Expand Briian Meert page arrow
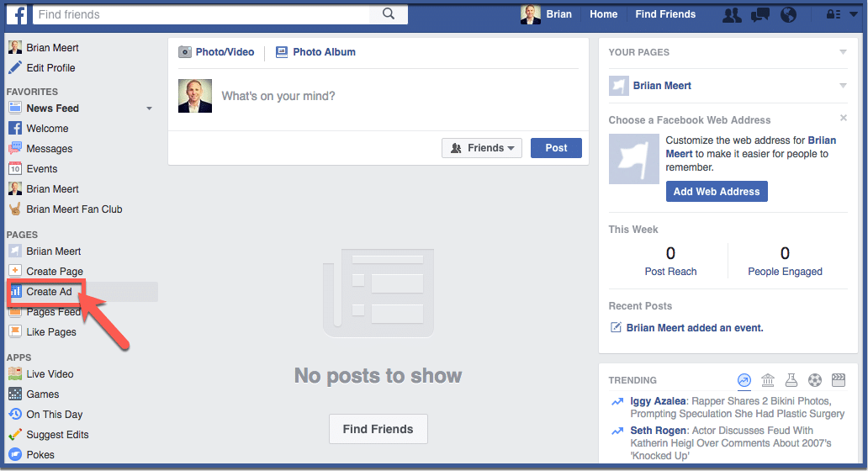 [843, 86]
